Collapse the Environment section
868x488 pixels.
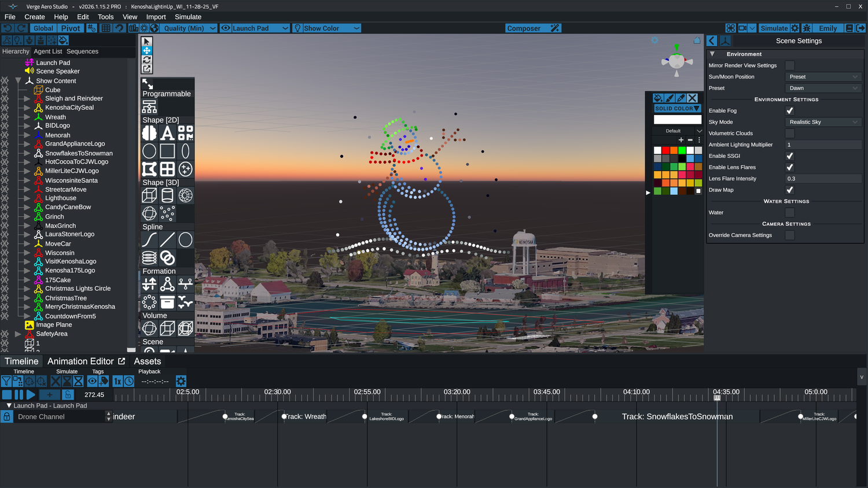(712, 54)
